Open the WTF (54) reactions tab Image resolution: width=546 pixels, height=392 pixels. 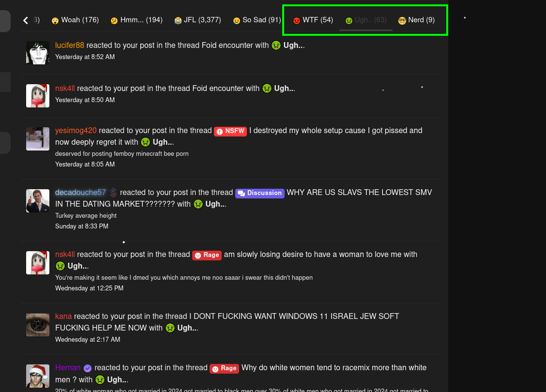(313, 20)
